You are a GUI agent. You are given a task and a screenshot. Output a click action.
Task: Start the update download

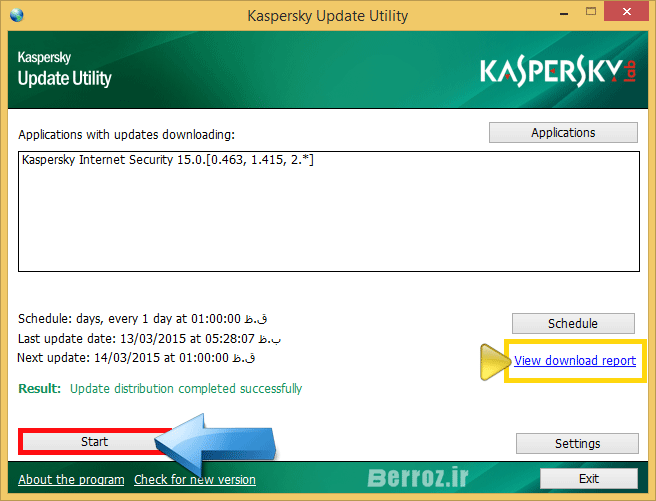click(95, 442)
